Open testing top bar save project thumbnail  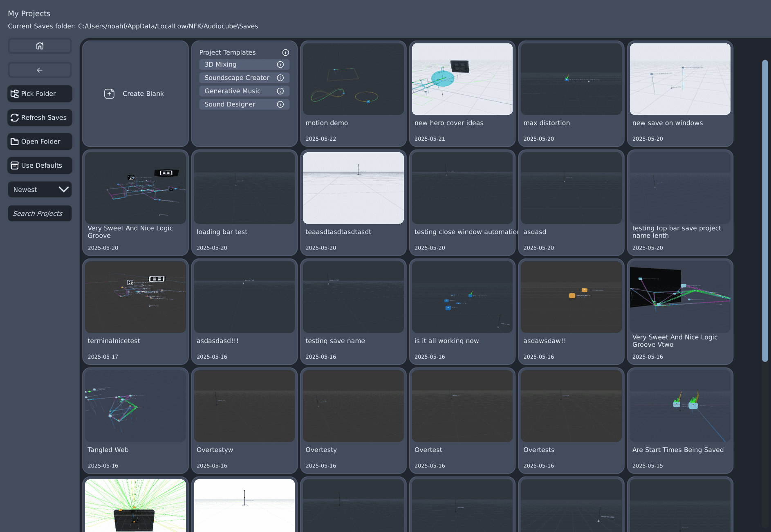click(680, 188)
